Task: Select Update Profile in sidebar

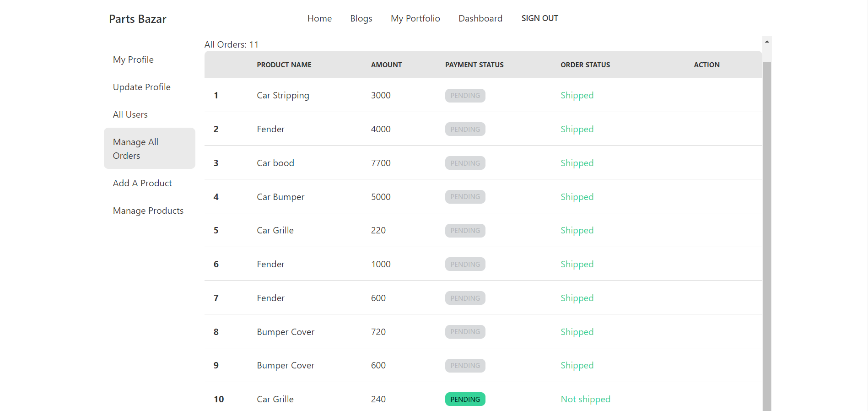Action: pos(141,87)
